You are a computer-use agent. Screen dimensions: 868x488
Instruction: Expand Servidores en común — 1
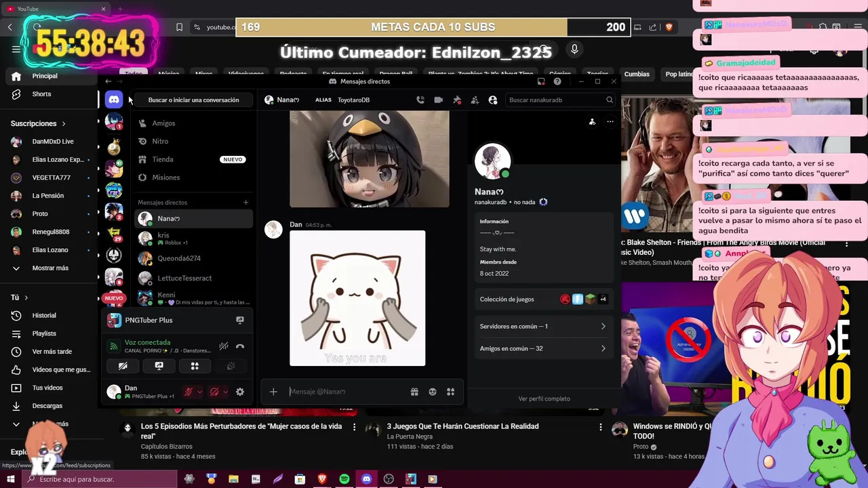click(542, 327)
